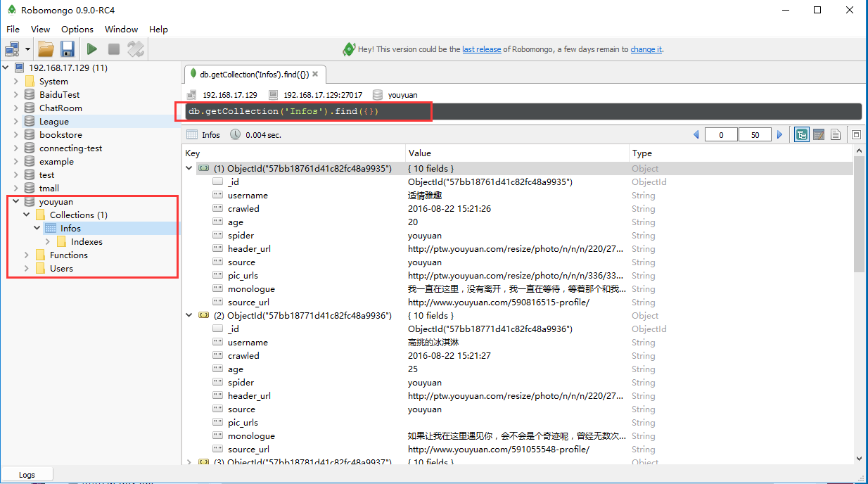Click the Connect to server icon
The height and width of the screenshot is (484, 868).
pyautogui.click(x=12, y=49)
